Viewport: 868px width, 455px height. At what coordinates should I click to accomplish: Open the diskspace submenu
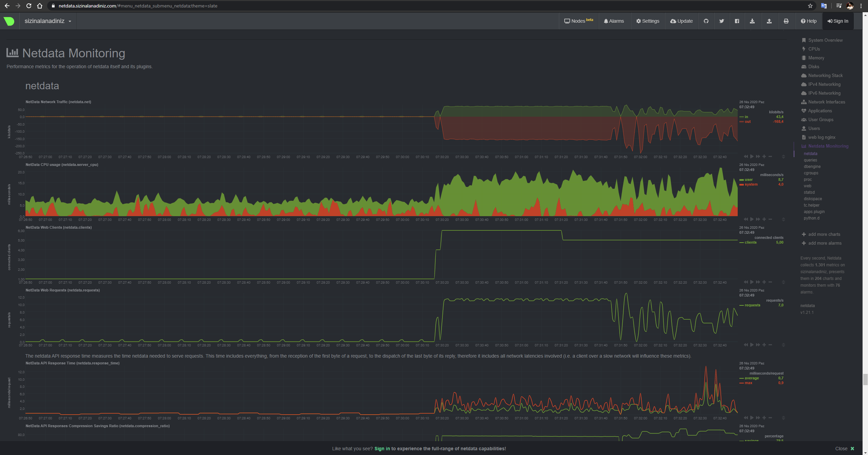pos(813,199)
